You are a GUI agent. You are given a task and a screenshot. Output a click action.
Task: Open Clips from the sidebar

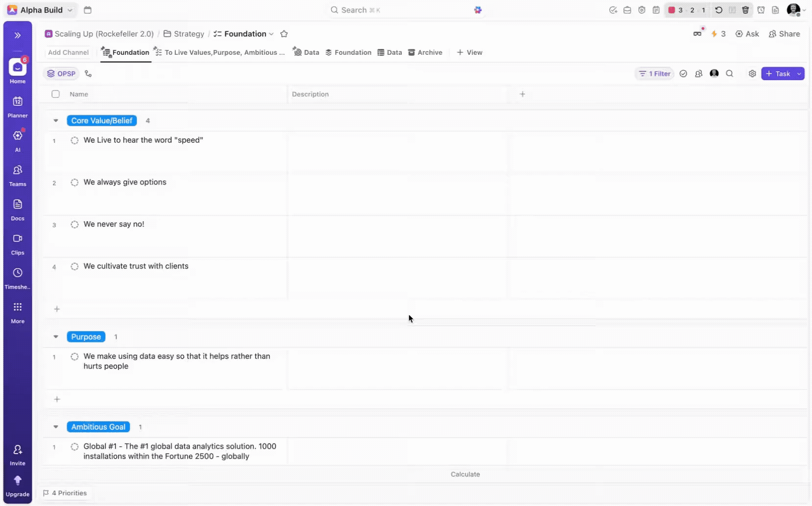[x=18, y=243]
